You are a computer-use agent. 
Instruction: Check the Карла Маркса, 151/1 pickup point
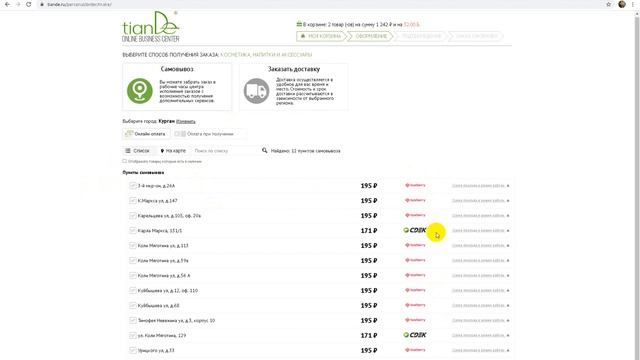tap(133, 231)
